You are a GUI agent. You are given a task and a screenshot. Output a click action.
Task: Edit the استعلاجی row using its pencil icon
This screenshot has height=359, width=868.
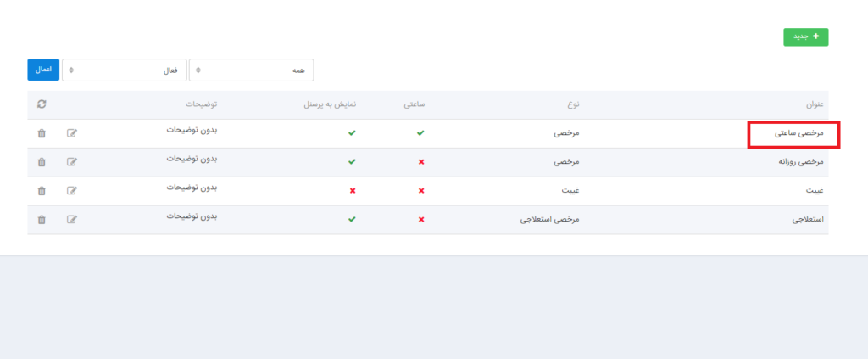point(72,220)
